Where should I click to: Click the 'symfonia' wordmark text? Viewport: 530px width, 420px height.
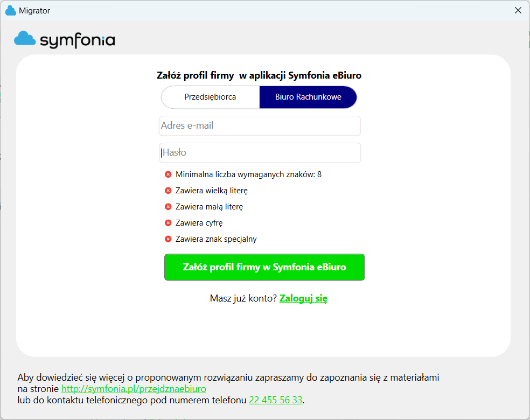tap(78, 40)
